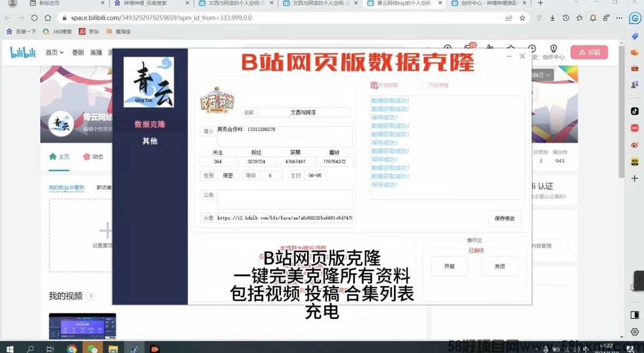
Task: Toggle the 开启抓取 checkbox
Action: [374, 85]
